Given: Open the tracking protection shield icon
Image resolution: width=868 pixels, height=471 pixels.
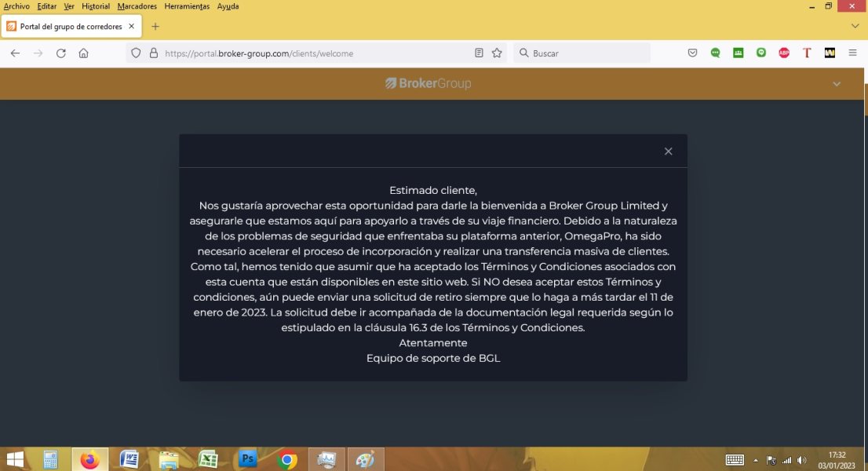Looking at the screenshot, I should click(x=136, y=53).
